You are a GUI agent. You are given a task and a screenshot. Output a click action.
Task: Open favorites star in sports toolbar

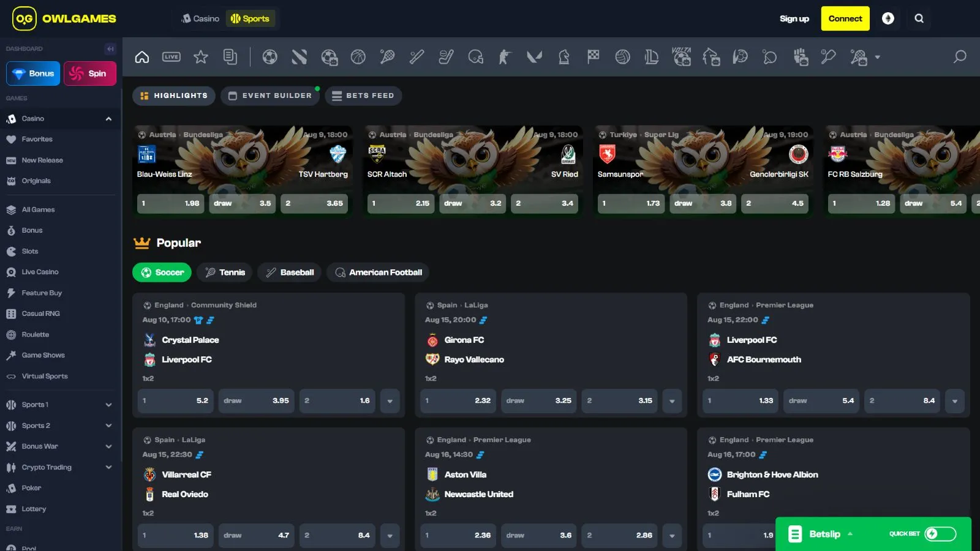pos(201,57)
